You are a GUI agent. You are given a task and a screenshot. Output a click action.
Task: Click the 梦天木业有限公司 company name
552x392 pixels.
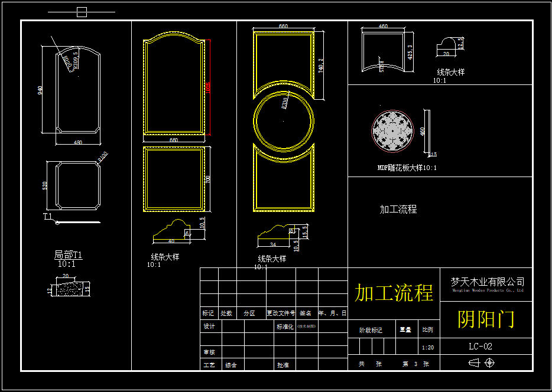(x=487, y=282)
